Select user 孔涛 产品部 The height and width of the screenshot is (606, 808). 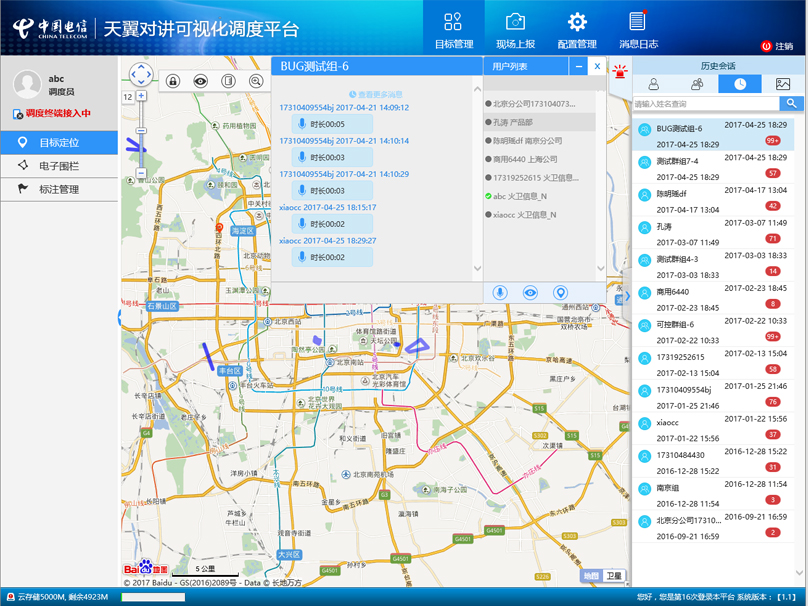pyautogui.click(x=540, y=122)
